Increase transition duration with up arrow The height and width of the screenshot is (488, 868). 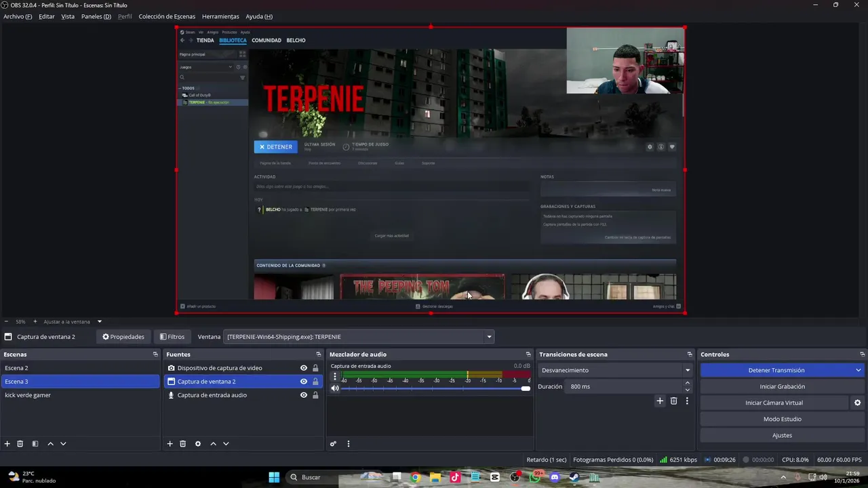click(688, 383)
